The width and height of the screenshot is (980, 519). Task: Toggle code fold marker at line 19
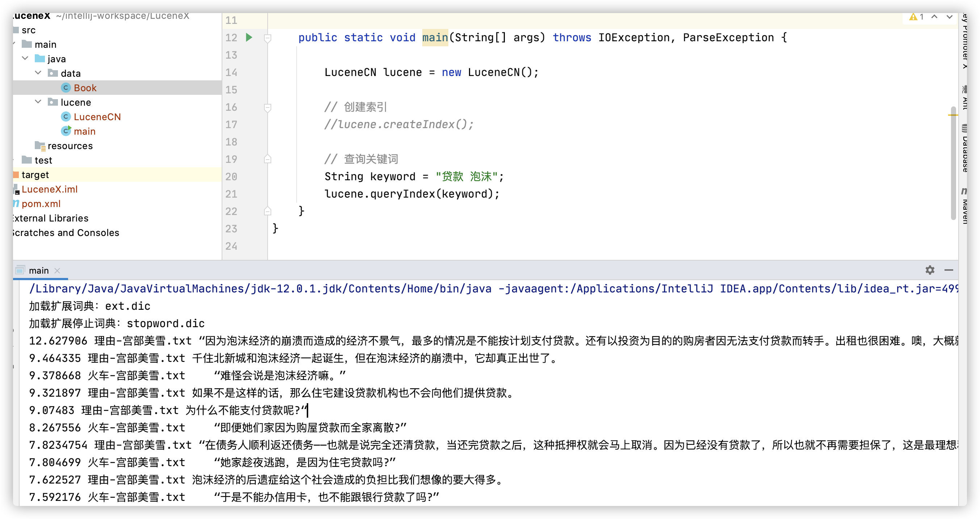tap(267, 159)
